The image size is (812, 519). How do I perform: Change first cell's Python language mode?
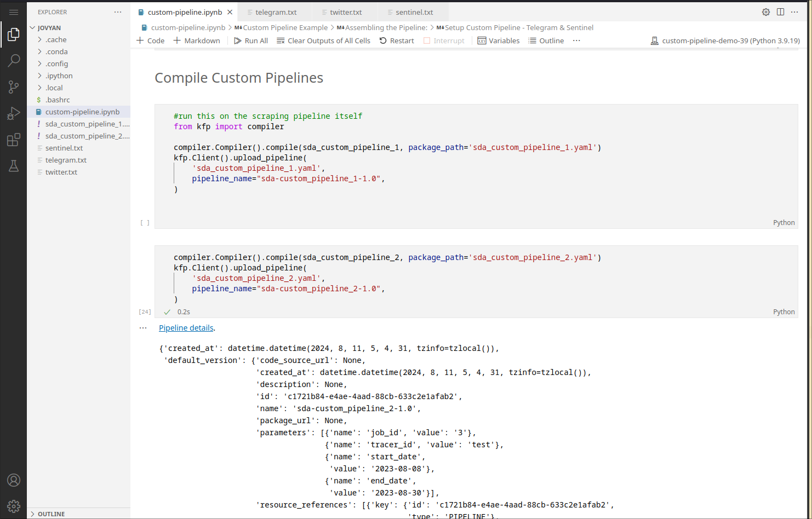(x=784, y=222)
